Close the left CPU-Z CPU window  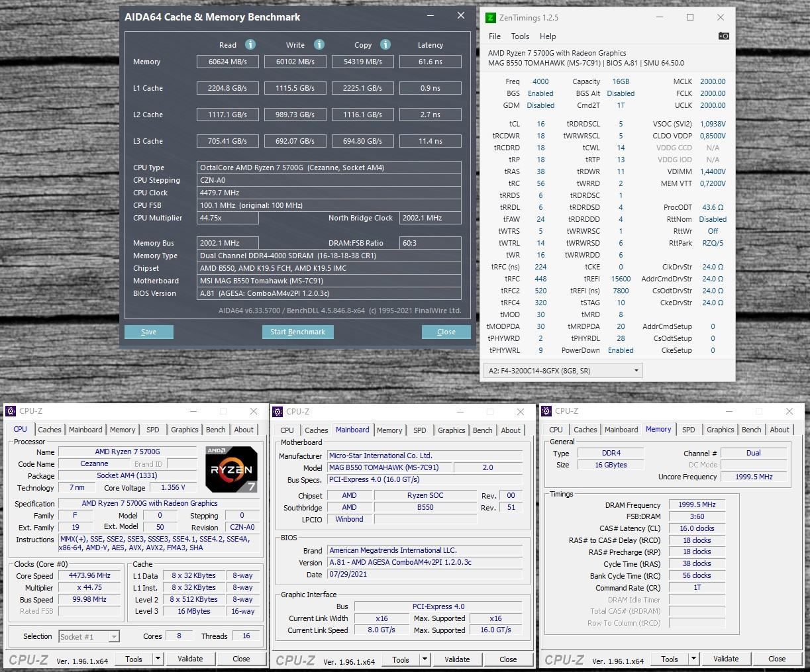pos(253,411)
